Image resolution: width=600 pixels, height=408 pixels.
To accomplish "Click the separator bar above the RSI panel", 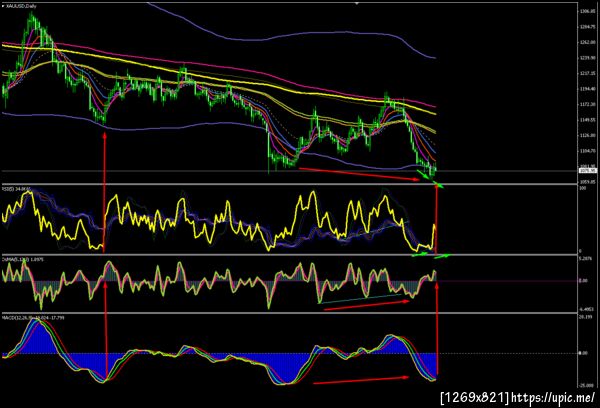I will [x=289, y=184].
